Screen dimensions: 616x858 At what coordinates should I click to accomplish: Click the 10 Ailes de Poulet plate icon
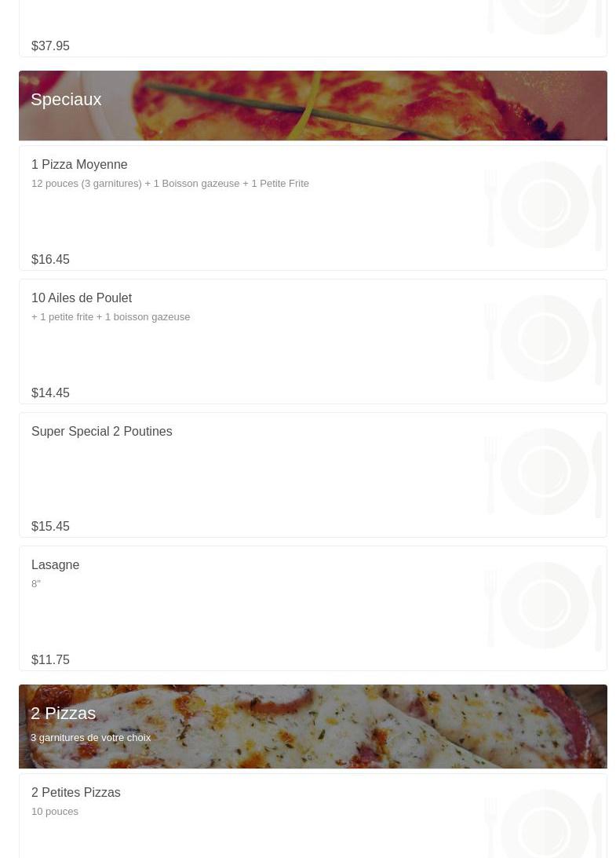click(544, 338)
